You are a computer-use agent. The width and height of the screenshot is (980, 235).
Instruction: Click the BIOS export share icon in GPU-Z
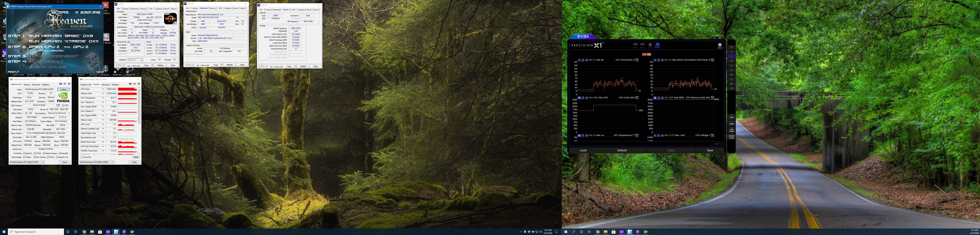[x=58, y=105]
